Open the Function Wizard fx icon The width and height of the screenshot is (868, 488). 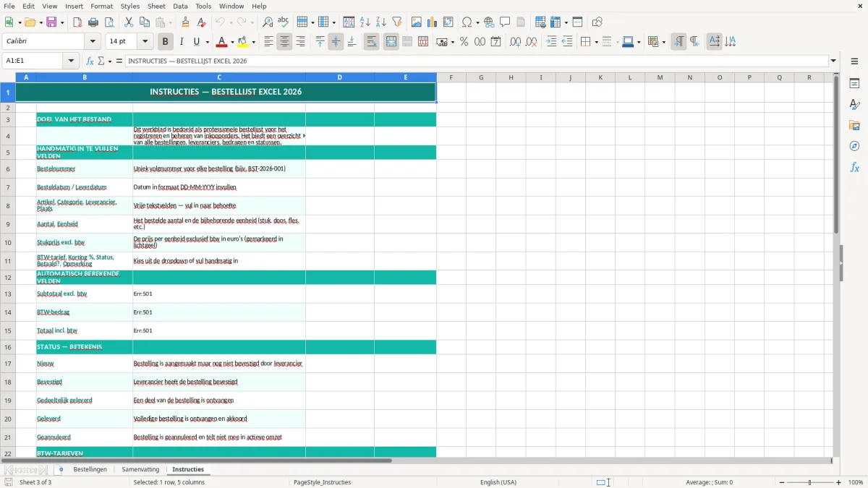click(x=90, y=61)
